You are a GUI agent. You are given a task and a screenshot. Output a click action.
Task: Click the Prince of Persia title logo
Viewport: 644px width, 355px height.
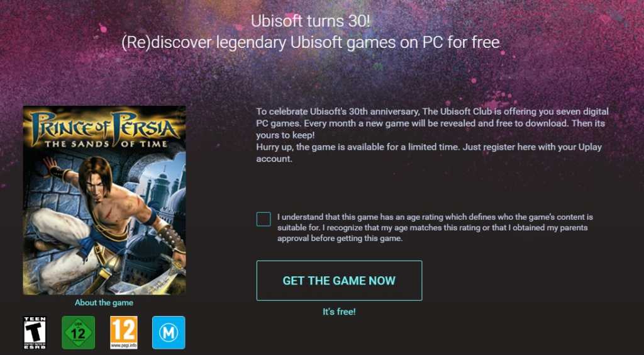[x=104, y=126]
